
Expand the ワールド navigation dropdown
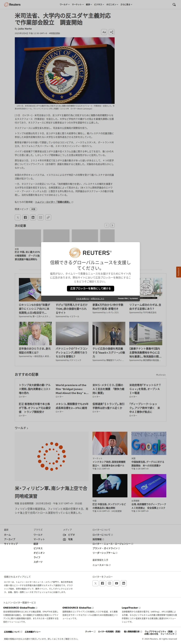click(64, 5)
